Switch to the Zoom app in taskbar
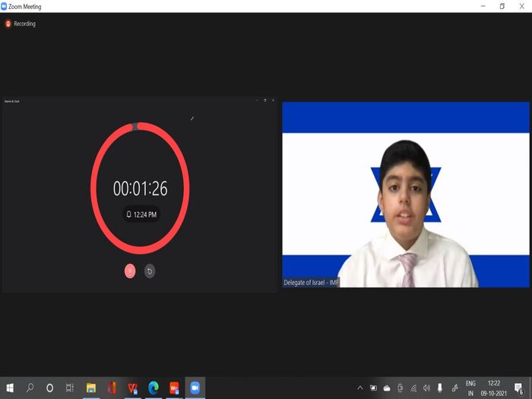This screenshot has height=399, width=532. click(x=195, y=388)
